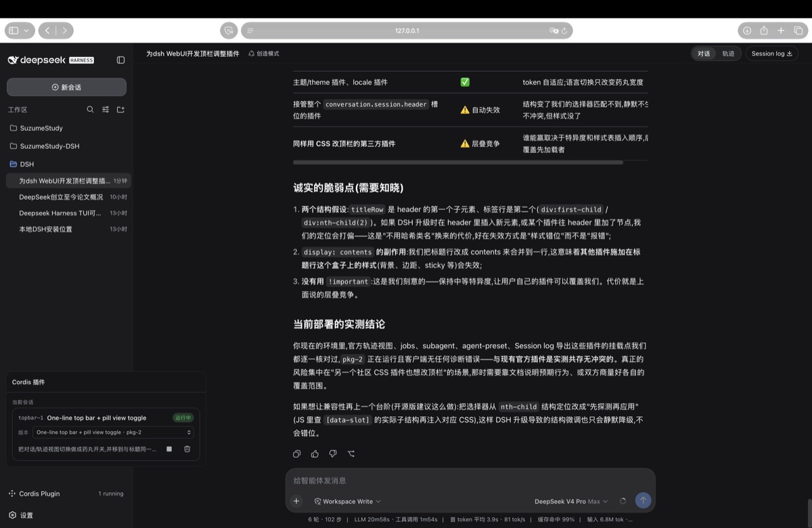Delete the topbar-1 plugin with trash icon
This screenshot has width=812, height=528.
[x=187, y=449]
